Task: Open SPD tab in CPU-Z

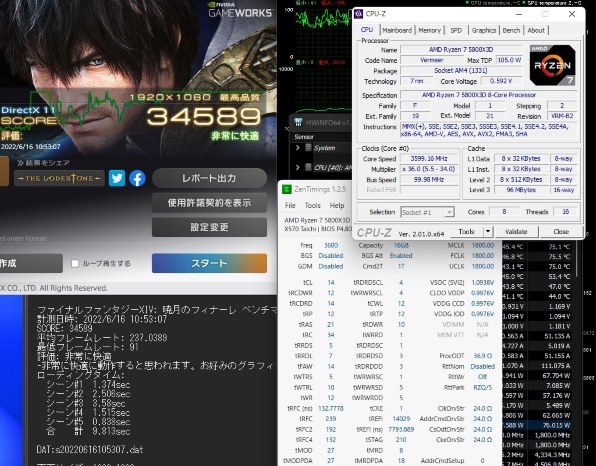Action: pos(456,30)
